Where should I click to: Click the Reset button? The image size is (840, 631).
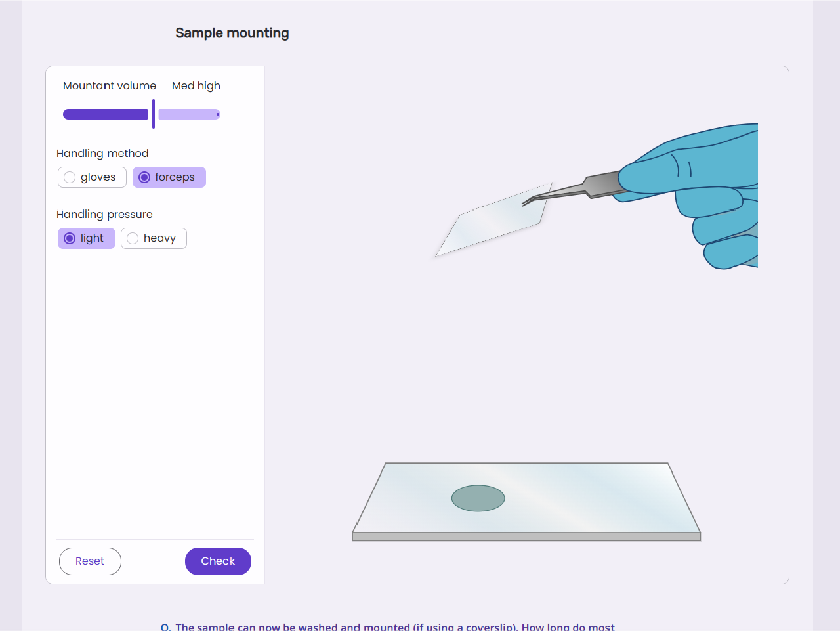tap(90, 561)
